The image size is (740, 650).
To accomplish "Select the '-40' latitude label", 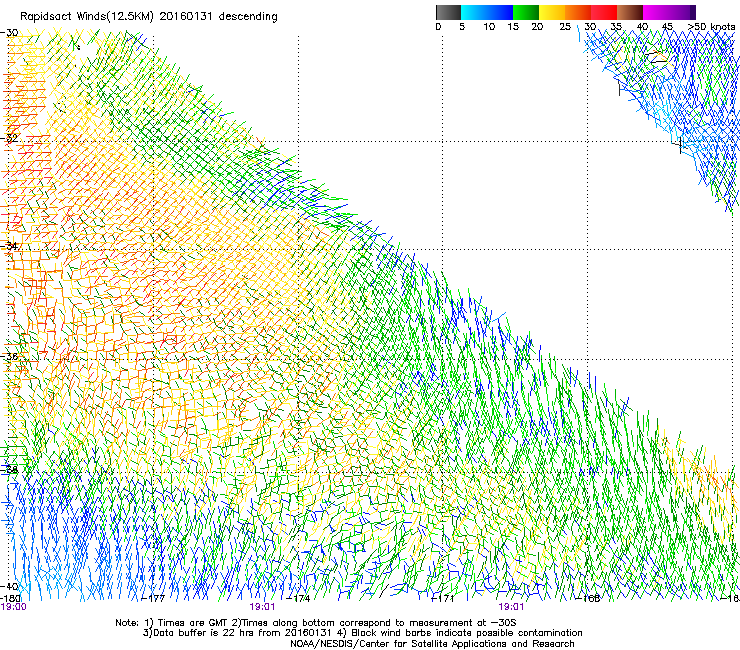I will pyautogui.click(x=9, y=586).
